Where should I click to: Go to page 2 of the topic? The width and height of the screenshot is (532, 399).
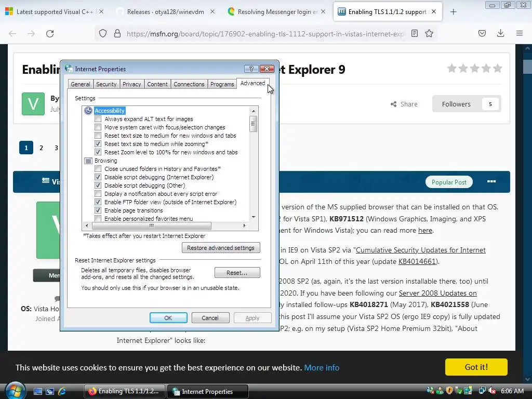pyautogui.click(x=42, y=148)
